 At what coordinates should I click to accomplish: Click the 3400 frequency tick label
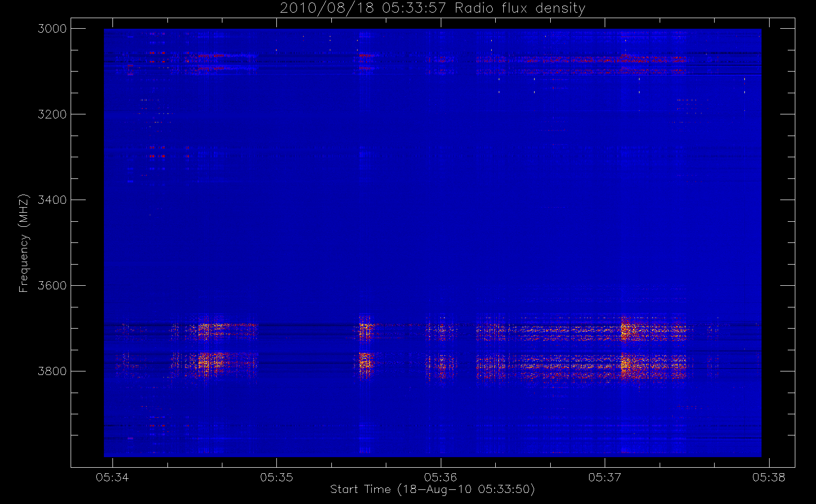tap(52, 200)
